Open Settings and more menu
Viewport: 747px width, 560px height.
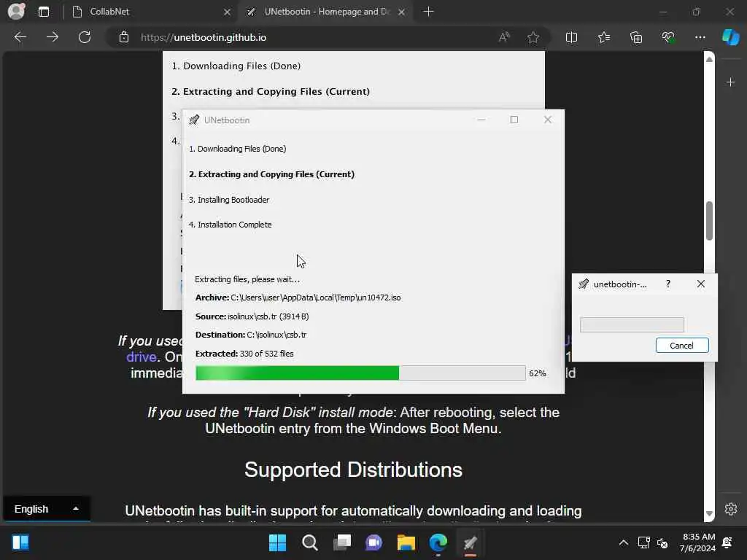700,37
